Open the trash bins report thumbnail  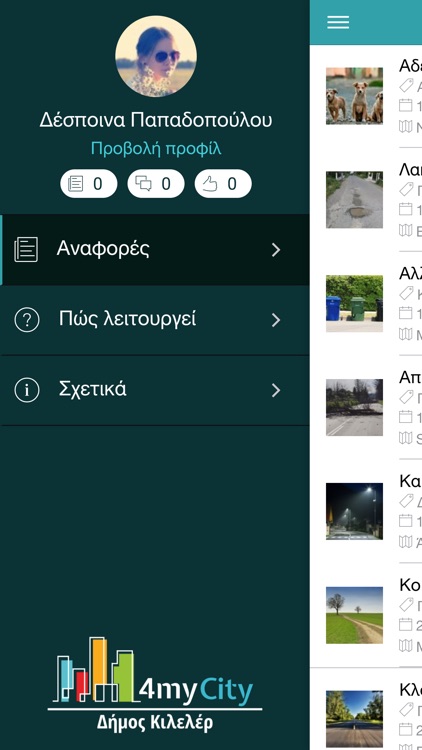click(x=355, y=303)
